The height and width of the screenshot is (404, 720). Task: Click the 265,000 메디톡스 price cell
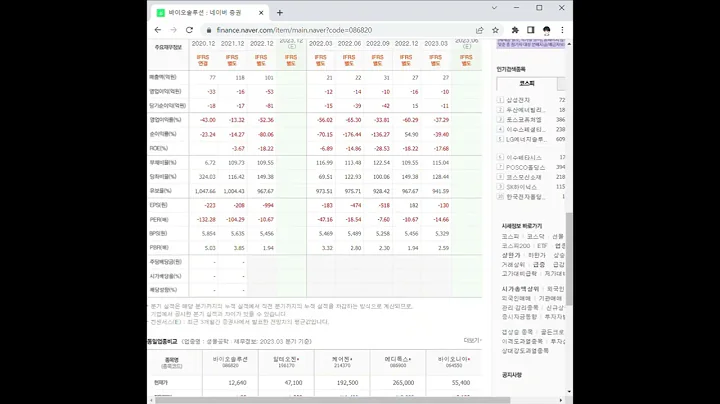coord(404,382)
